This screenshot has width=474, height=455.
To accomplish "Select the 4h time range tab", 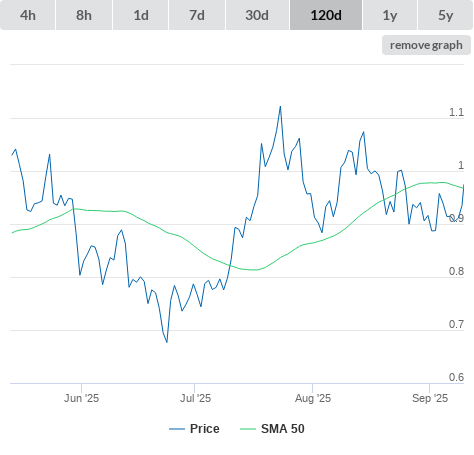I will (x=28, y=15).
